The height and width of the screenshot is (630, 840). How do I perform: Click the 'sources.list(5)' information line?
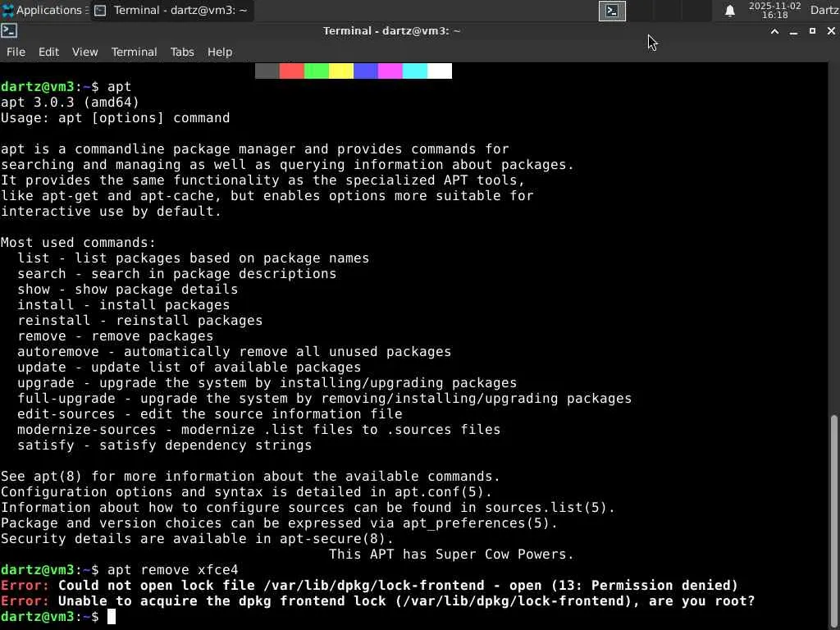[x=308, y=507]
